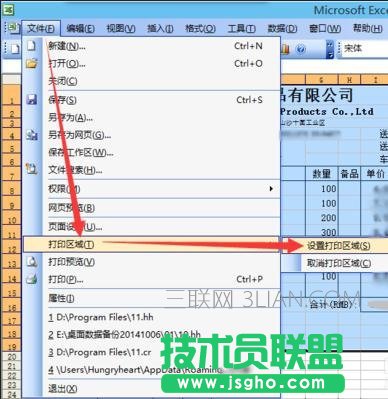Open the 帮助(H) menu

367,28
